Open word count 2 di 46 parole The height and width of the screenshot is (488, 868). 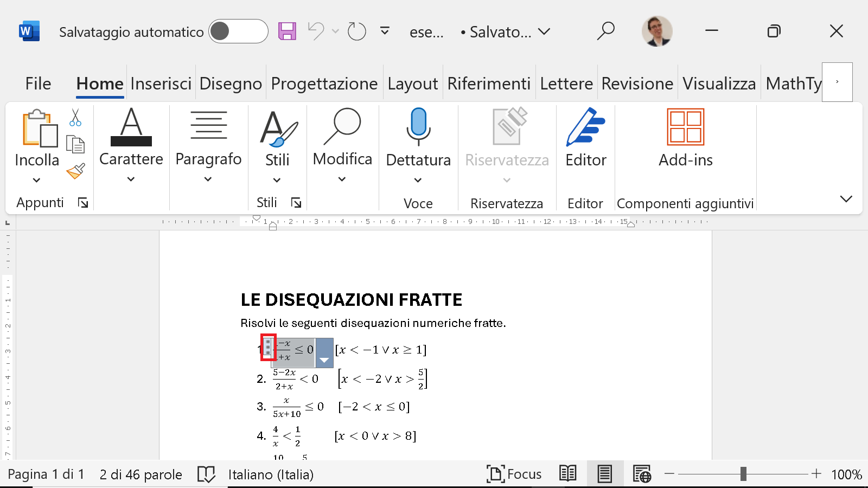(x=141, y=474)
